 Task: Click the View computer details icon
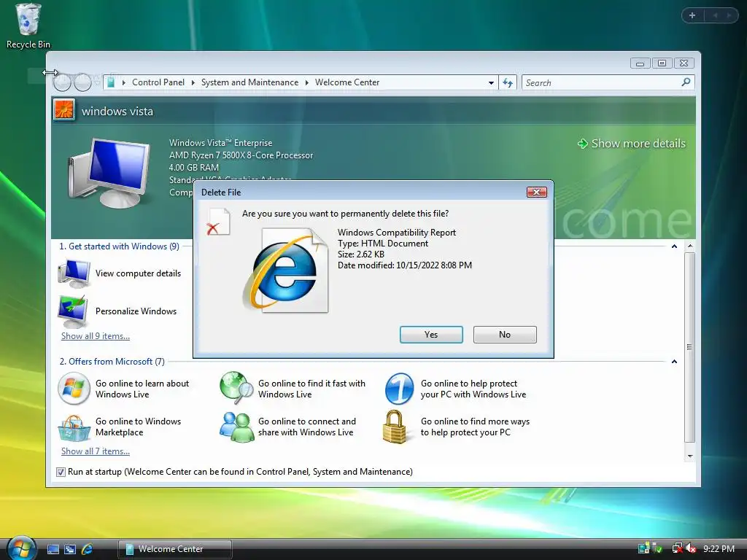(x=74, y=273)
